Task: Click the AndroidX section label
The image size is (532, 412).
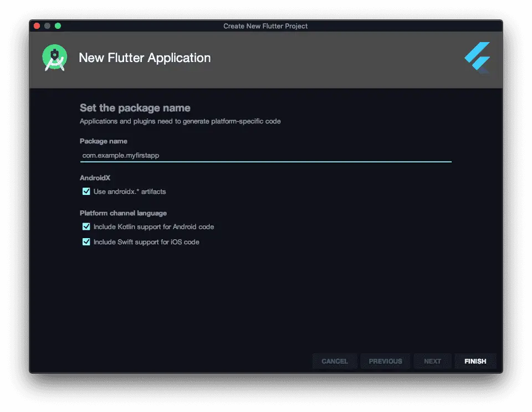Action: click(95, 178)
